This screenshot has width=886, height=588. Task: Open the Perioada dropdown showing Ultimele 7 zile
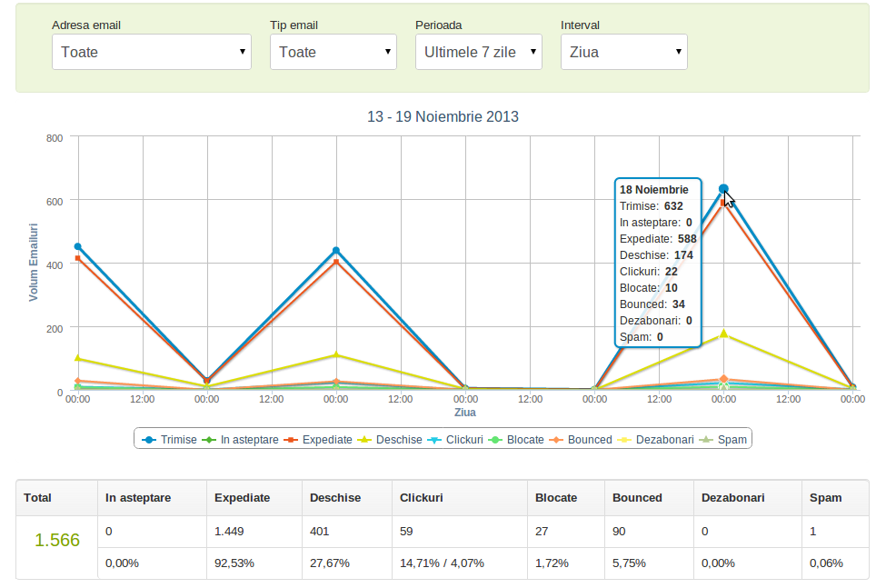click(x=478, y=52)
